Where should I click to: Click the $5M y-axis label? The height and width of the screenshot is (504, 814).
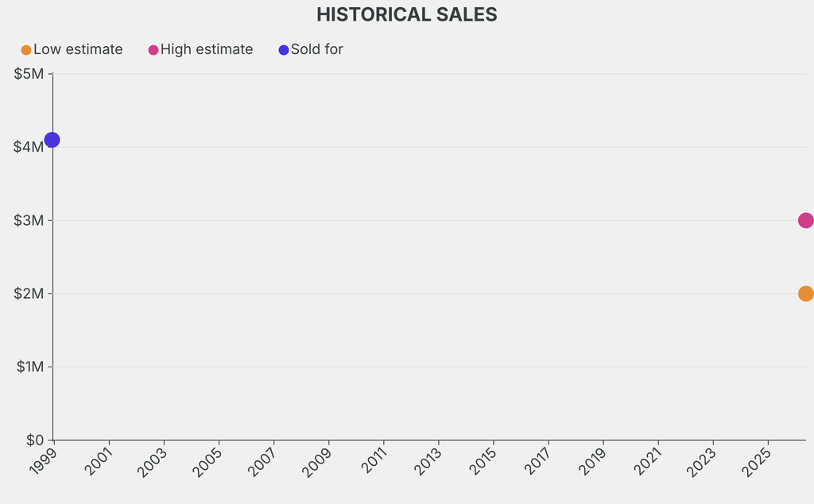coord(29,74)
